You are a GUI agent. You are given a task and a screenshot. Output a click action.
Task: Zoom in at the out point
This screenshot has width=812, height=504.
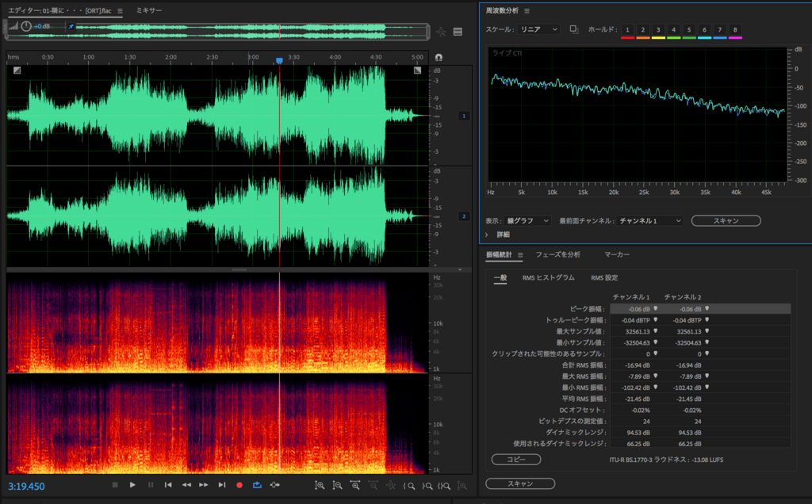[427, 486]
